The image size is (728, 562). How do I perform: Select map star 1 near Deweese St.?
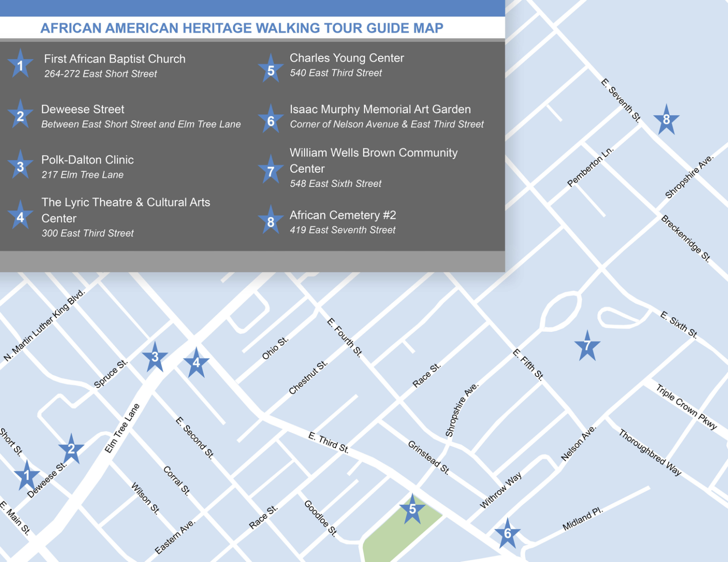point(26,476)
